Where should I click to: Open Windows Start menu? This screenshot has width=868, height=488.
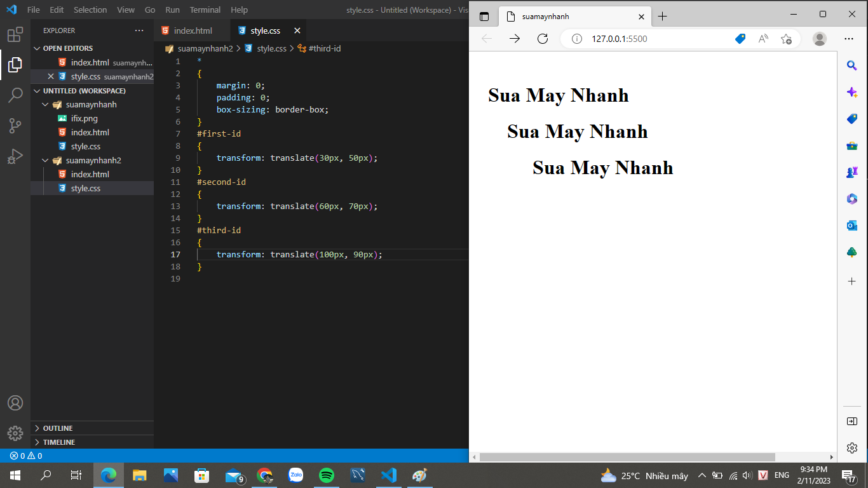(x=15, y=475)
